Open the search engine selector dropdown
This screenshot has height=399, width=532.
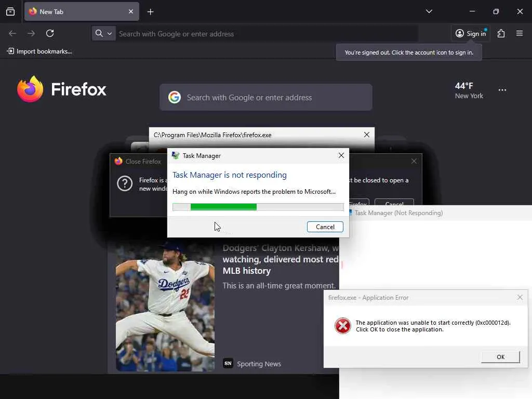[103, 33]
